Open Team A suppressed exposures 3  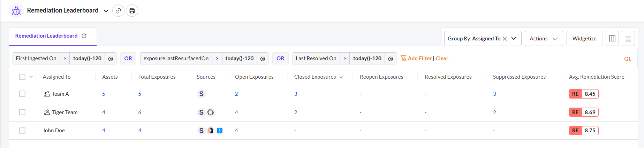coord(494,94)
